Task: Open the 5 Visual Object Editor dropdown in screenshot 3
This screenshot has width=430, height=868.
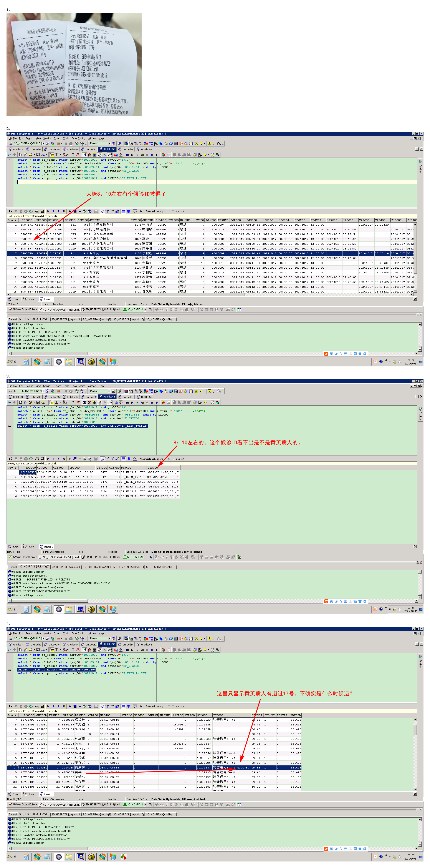Action: [36, 557]
